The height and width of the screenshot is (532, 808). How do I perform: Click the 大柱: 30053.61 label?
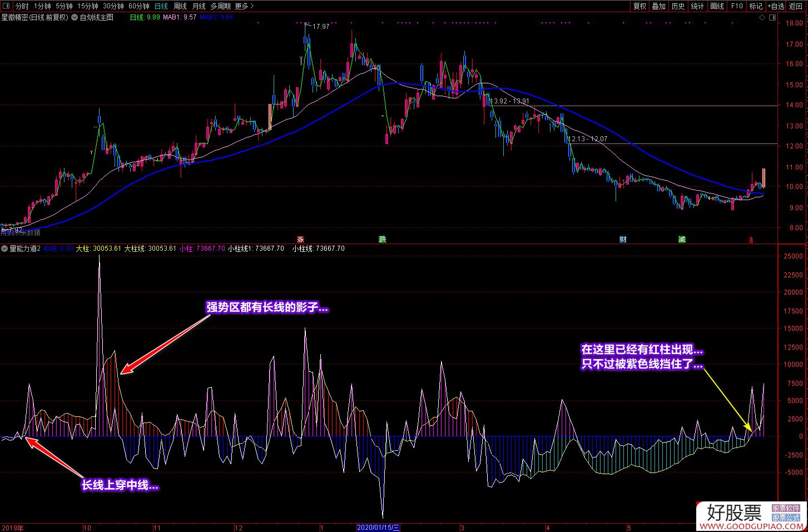coord(98,248)
